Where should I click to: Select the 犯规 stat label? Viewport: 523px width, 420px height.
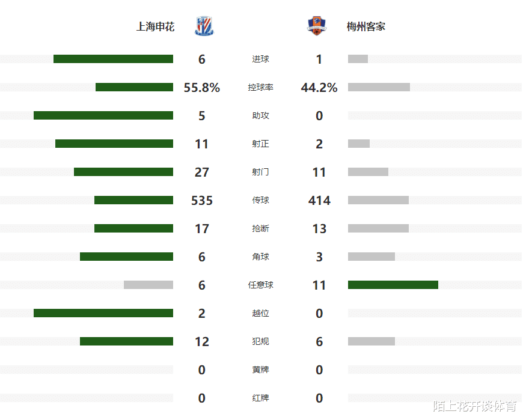tap(260, 341)
